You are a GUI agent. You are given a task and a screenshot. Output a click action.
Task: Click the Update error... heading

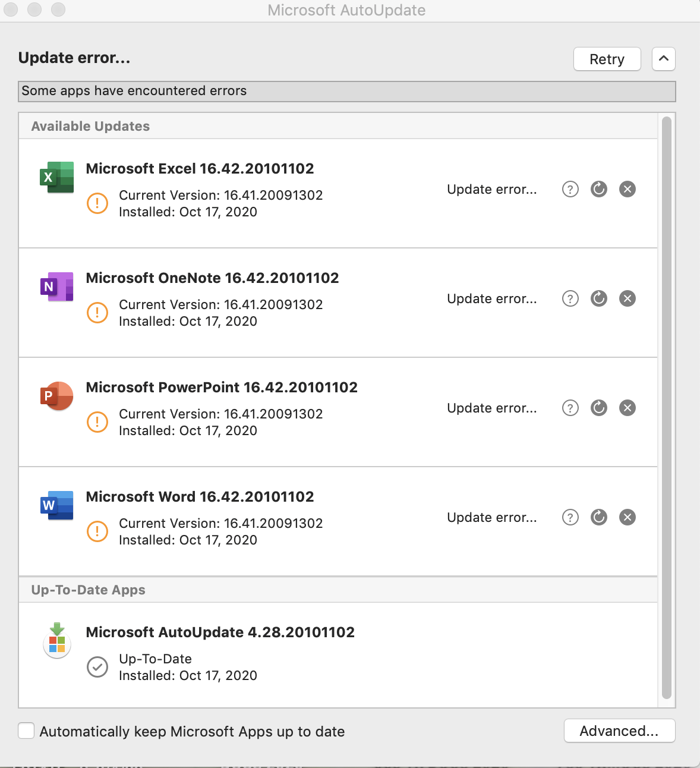coord(74,58)
